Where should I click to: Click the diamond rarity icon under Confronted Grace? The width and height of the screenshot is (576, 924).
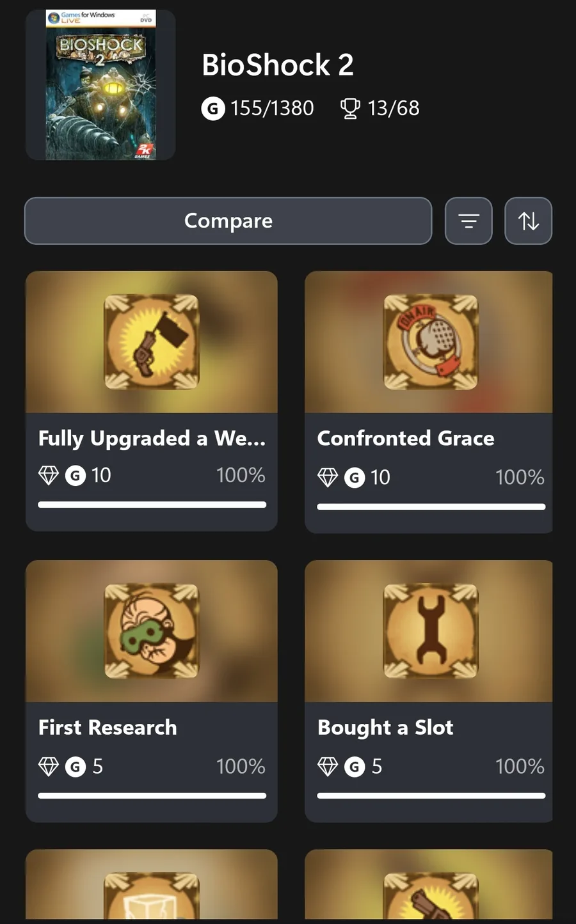tap(328, 477)
